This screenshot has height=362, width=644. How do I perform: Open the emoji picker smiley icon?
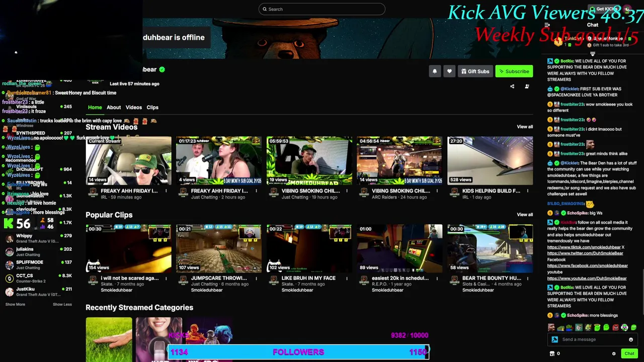(x=631, y=339)
